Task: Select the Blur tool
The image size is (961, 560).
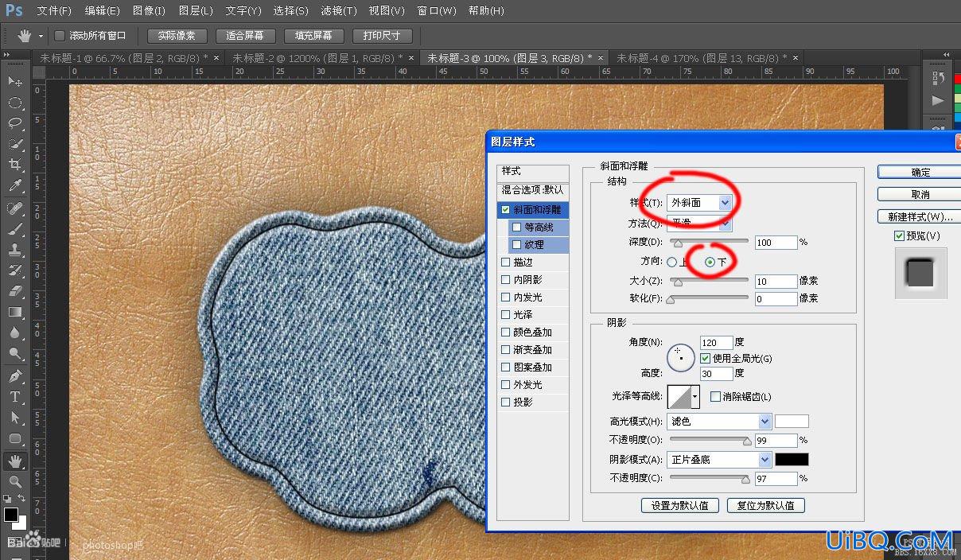Action: coord(15,333)
